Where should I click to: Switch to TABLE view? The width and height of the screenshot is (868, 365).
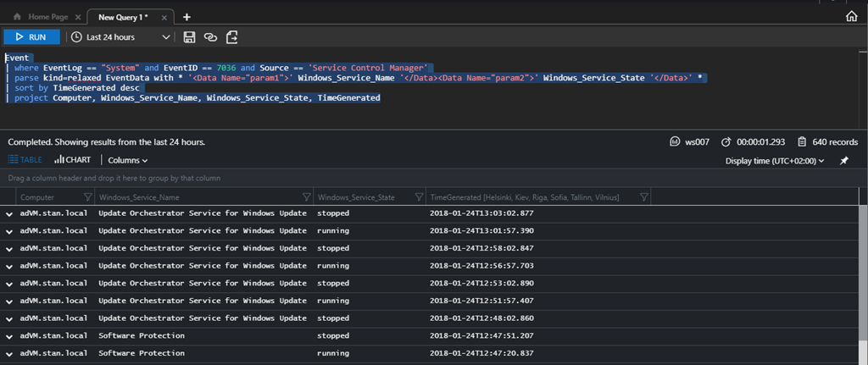(25, 160)
